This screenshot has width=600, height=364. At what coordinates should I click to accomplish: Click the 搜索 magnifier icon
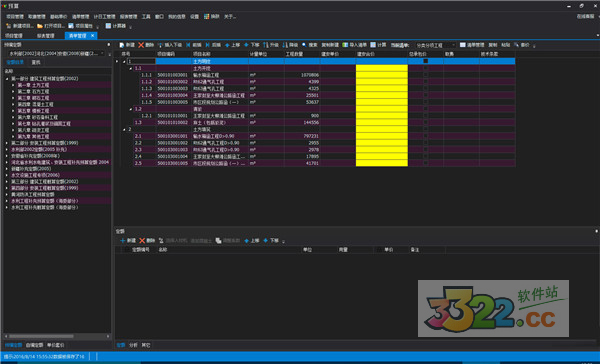point(304,45)
